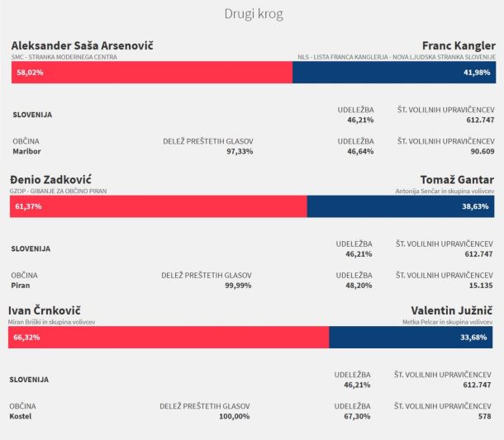Click the red 66,32% result bar
Image resolution: width=504 pixels, height=440 pixels.
coord(169,337)
